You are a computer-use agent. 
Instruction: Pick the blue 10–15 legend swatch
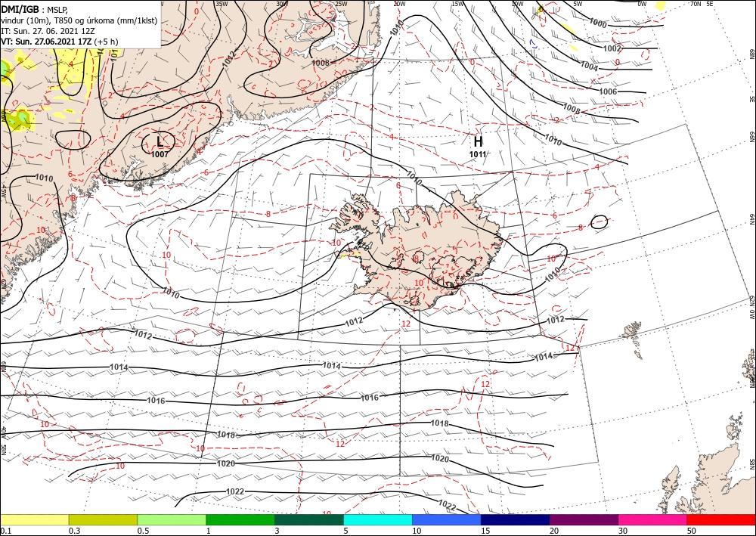pos(447,519)
